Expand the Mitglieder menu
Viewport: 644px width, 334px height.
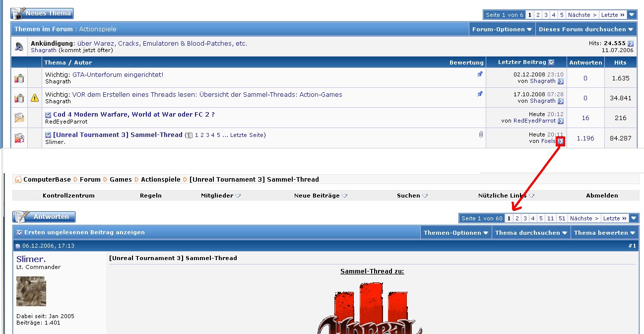(221, 196)
